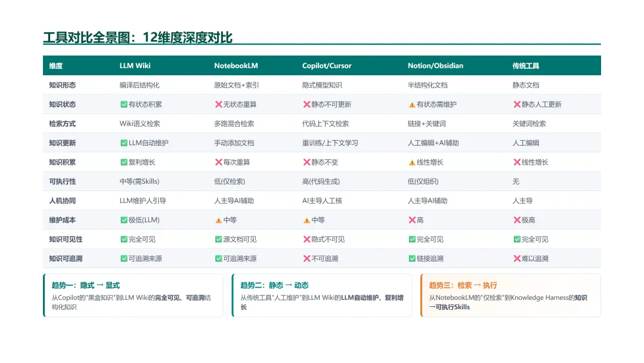Click the NotebookLM column header

(x=236, y=66)
